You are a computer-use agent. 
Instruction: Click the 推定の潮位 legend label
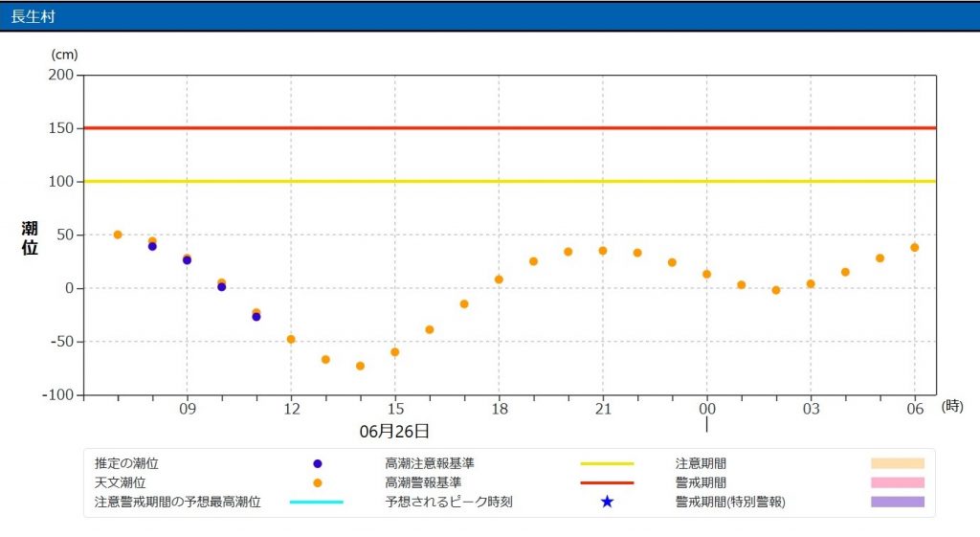(126, 464)
